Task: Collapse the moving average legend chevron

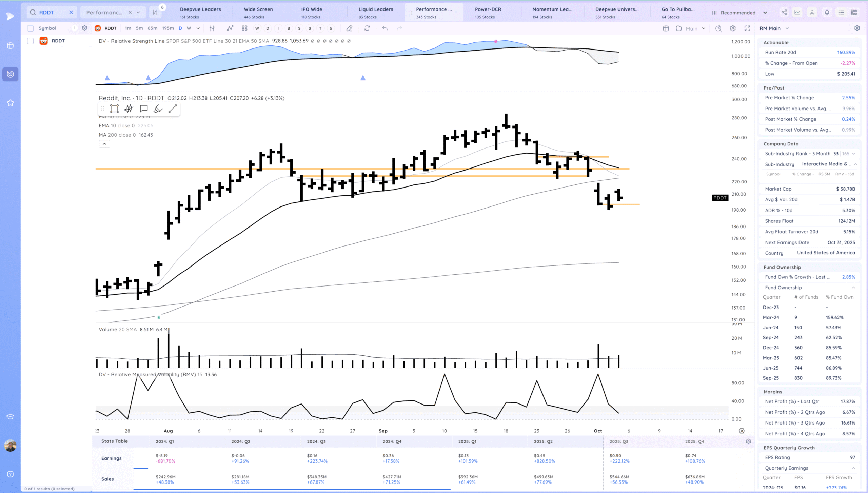Action: (x=104, y=144)
